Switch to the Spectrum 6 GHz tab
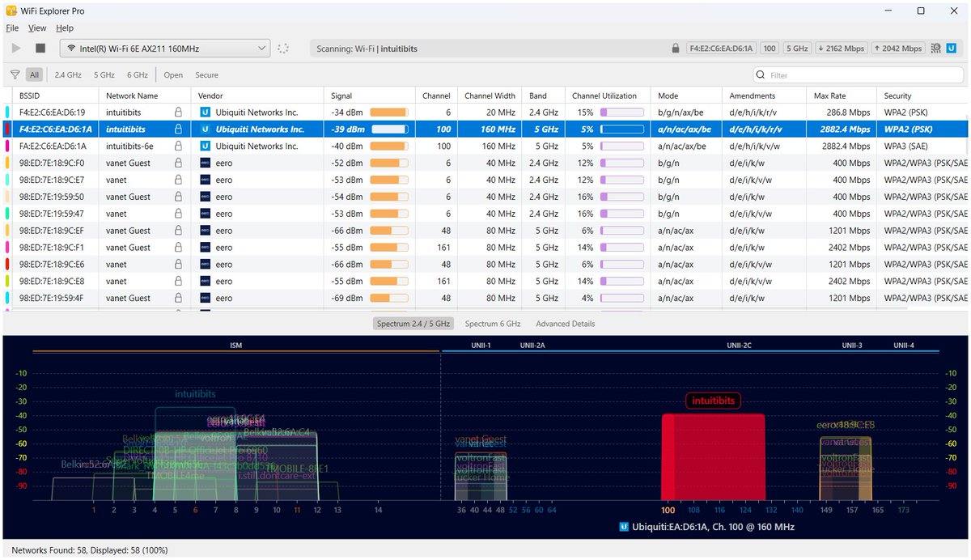 tap(492, 323)
